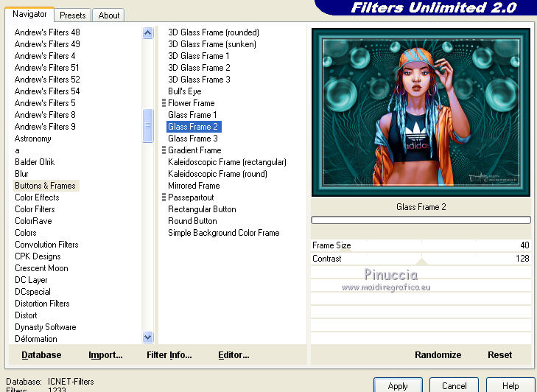This screenshot has height=392, width=537.
Task: Select the Convolution Filters category
Action: [x=46, y=245]
